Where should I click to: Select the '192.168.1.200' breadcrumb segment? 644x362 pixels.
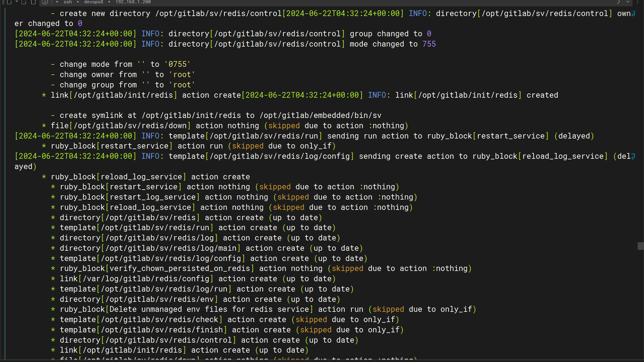point(133,2)
